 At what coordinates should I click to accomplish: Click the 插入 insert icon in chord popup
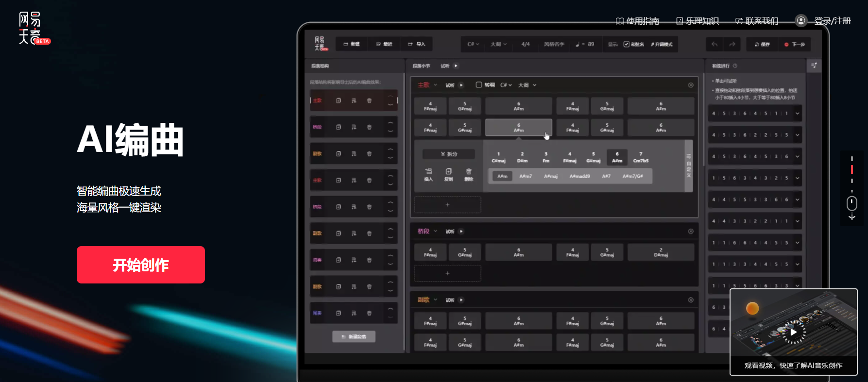coord(428,175)
